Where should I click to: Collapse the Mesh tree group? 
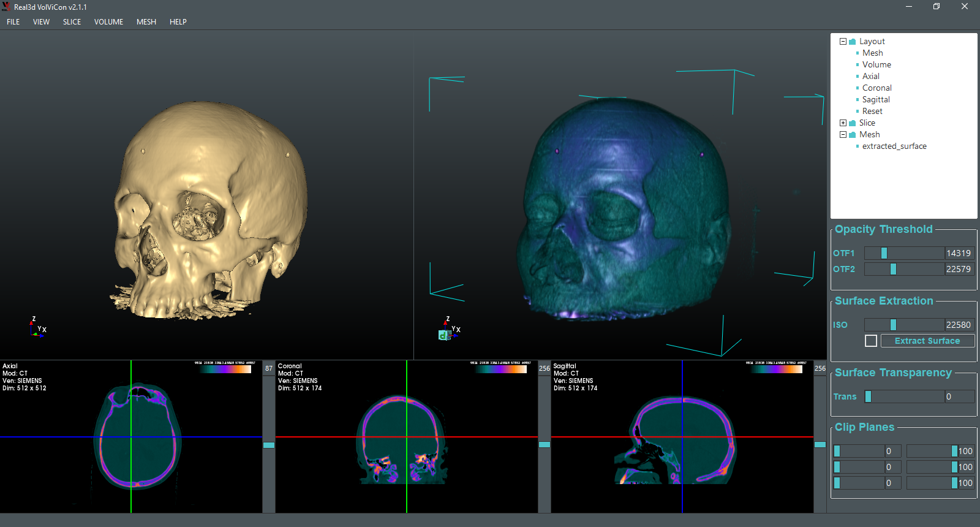843,135
